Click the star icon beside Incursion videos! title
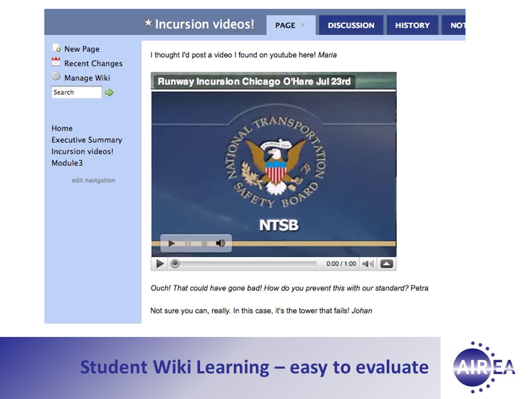Screen dimensions: 532x399 [149, 23]
